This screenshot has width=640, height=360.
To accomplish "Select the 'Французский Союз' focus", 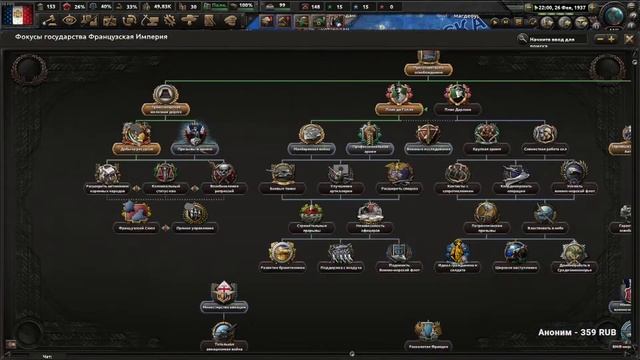I will tap(136, 217).
